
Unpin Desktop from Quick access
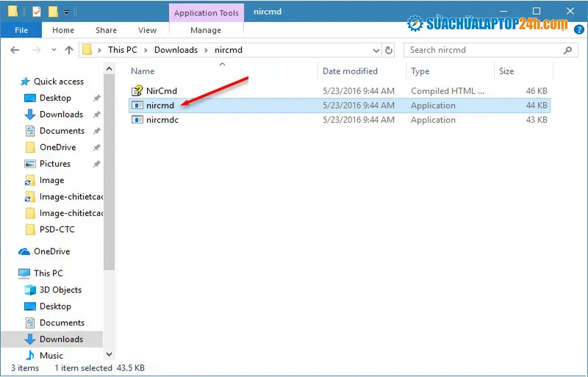(97, 98)
